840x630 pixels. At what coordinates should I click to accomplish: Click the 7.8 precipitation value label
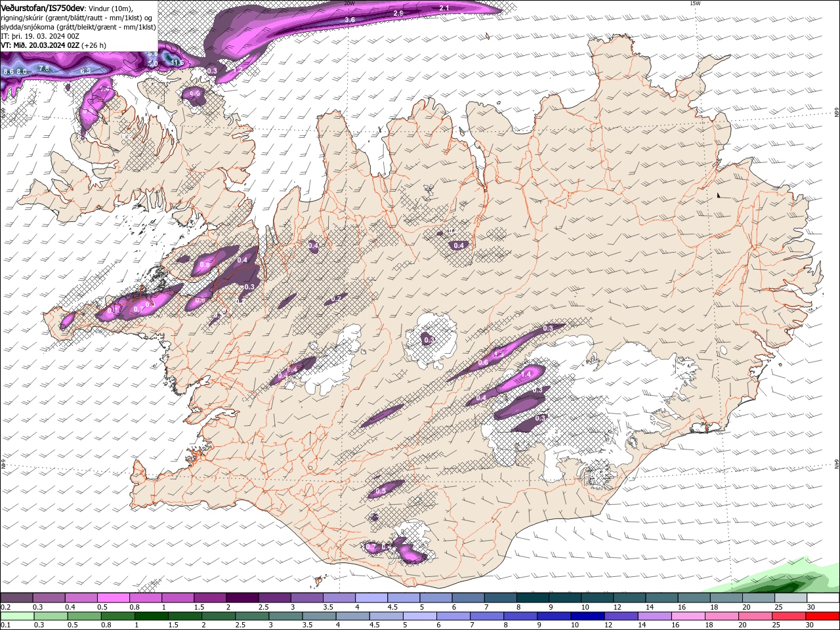pyautogui.click(x=44, y=68)
